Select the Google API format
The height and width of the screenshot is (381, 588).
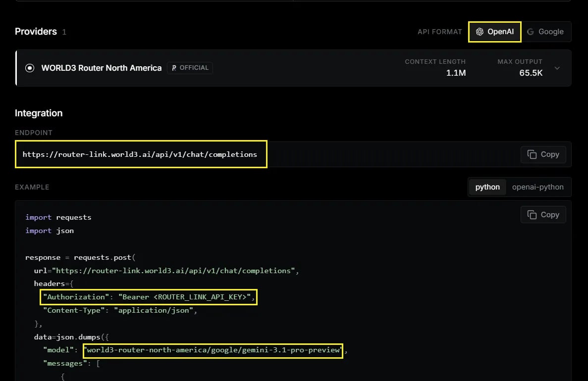545,32
